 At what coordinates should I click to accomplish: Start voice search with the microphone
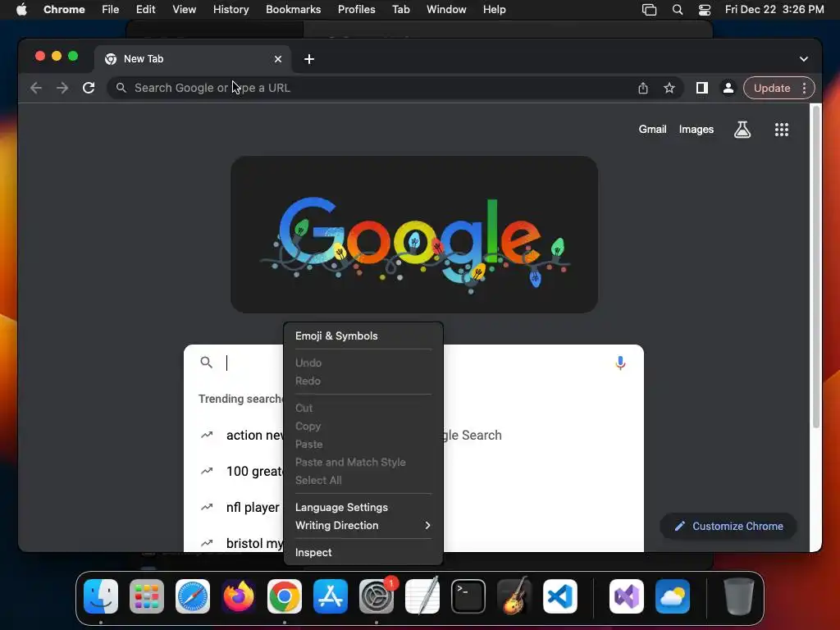point(620,363)
